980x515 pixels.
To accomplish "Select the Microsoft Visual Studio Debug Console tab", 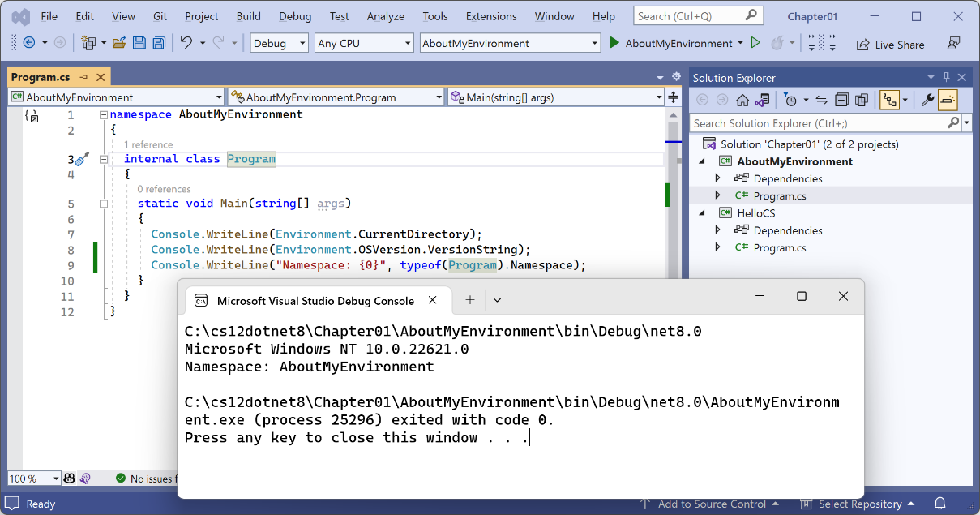I will (x=315, y=301).
